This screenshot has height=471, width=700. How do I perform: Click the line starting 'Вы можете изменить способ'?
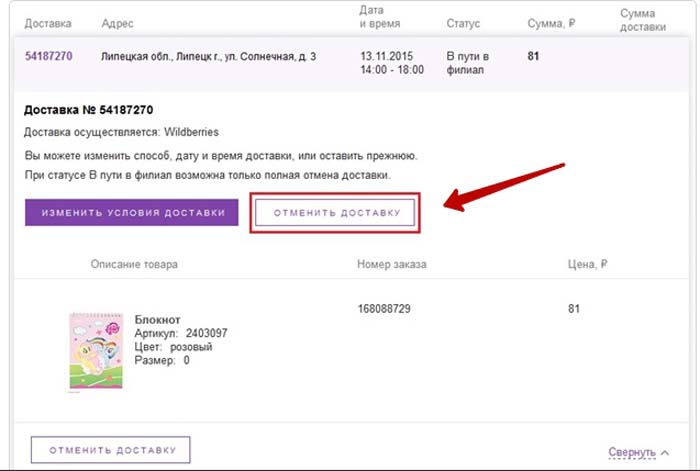[221, 156]
